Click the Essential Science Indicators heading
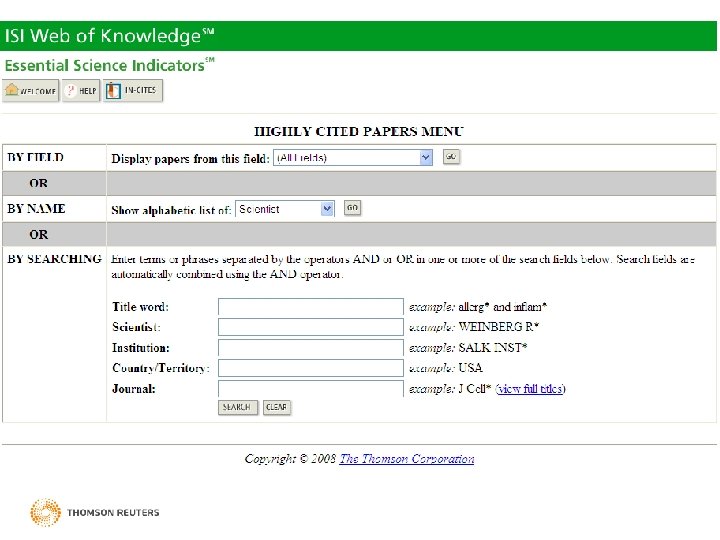This screenshot has height=540, width=720. coord(109,65)
